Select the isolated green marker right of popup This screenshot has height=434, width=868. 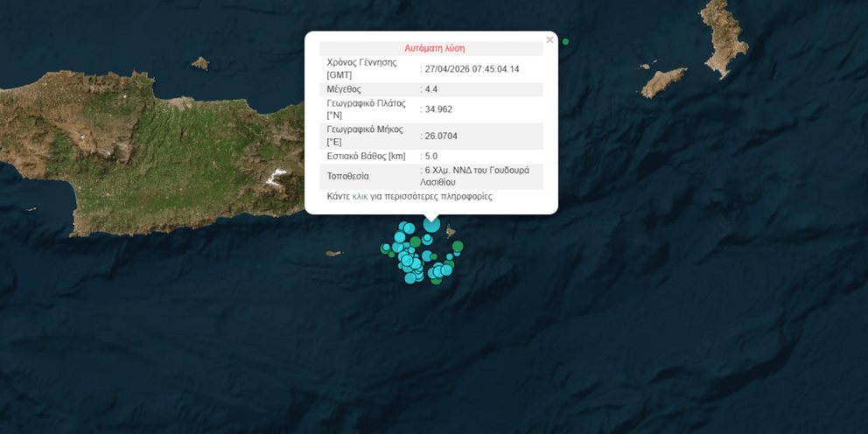[x=565, y=42]
